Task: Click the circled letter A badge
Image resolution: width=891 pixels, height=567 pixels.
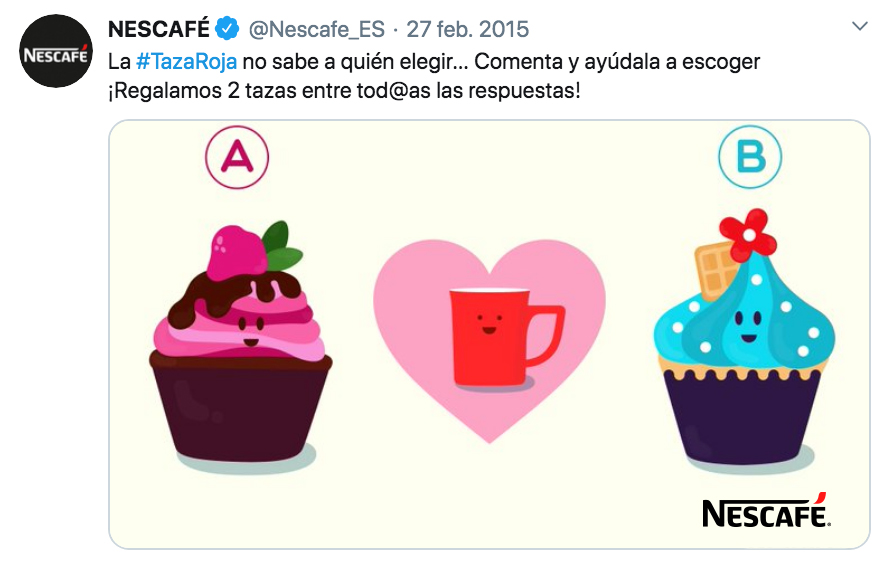Action: click(x=236, y=157)
